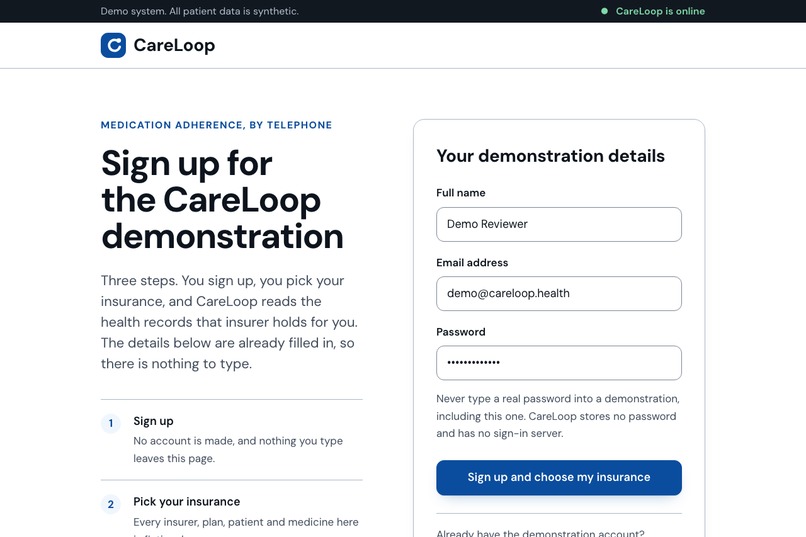
Task: Click the 'Pick your insurance' step heading
Action: [187, 502]
